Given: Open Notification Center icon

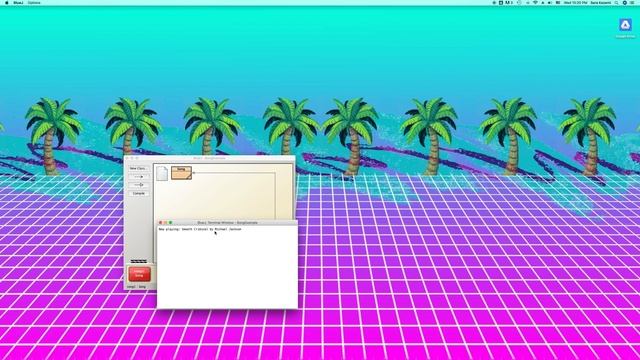Looking at the screenshot, I should coord(632,2).
